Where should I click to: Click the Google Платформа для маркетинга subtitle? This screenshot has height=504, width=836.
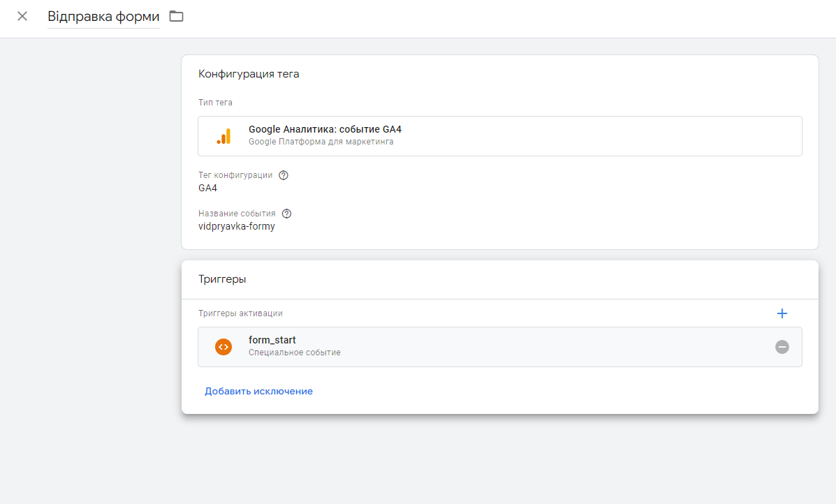pyautogui.click(x=321, y=142)
